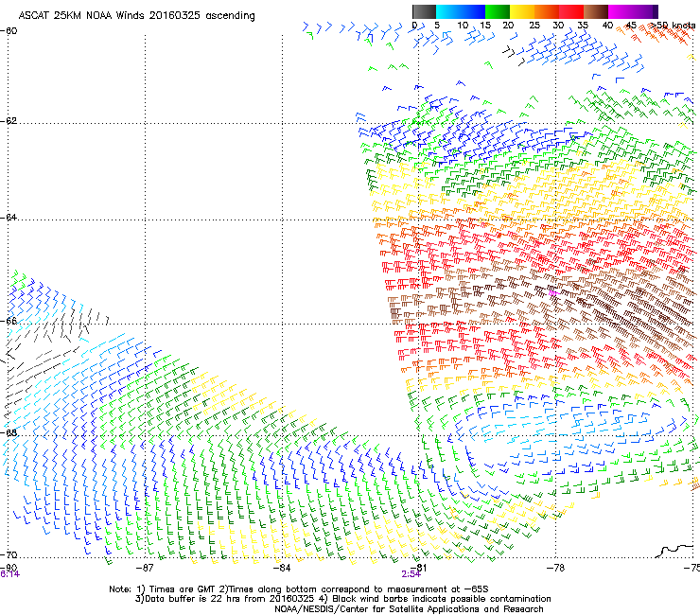Click the NOAA/NESDIS Center credit line

pyautogui.click(x=409, y=609)
